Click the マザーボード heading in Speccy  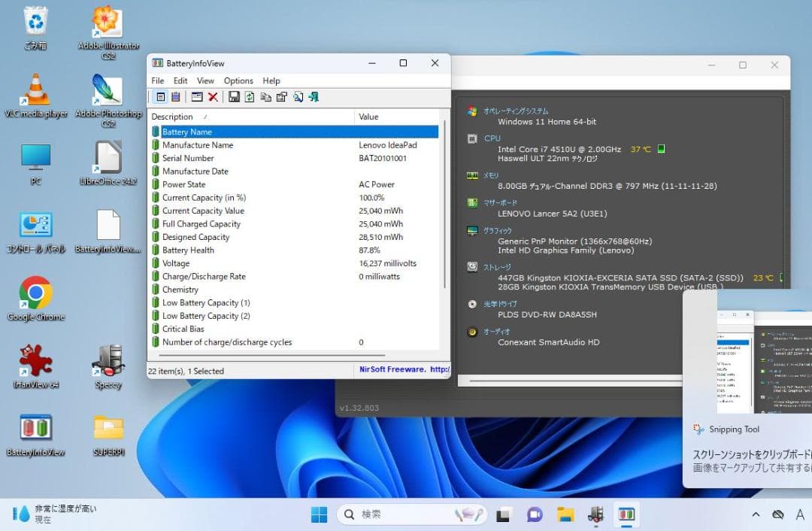pyautogui.click(x=500, y=202)
